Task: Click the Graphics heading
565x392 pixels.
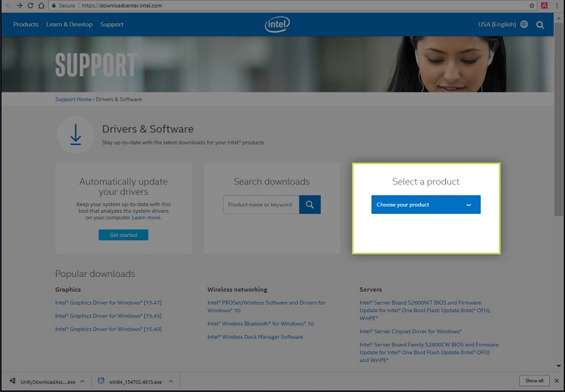Action: [68, 290]
